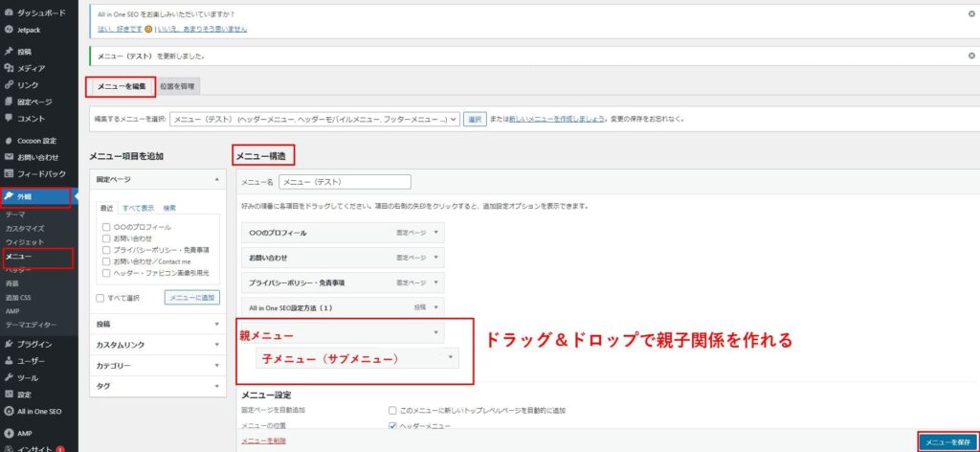980x452 pixels.
Task: Click the 設定 icon at the sidebar bottom
Action: (9, 395)
